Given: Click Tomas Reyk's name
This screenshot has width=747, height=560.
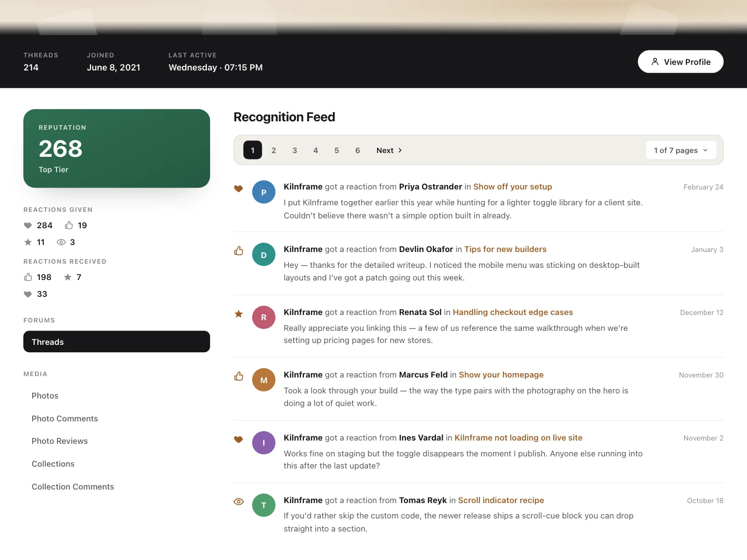Looking at the screenshot, I should [423, 500].
